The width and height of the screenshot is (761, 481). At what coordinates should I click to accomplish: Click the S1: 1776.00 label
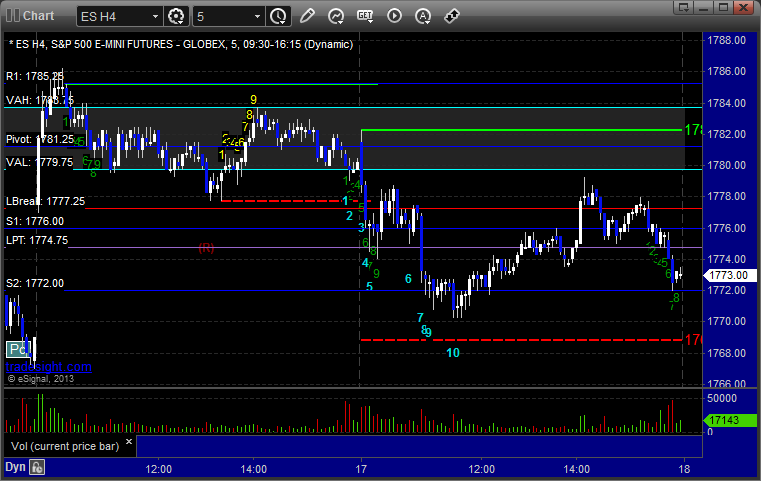(35, 221)
